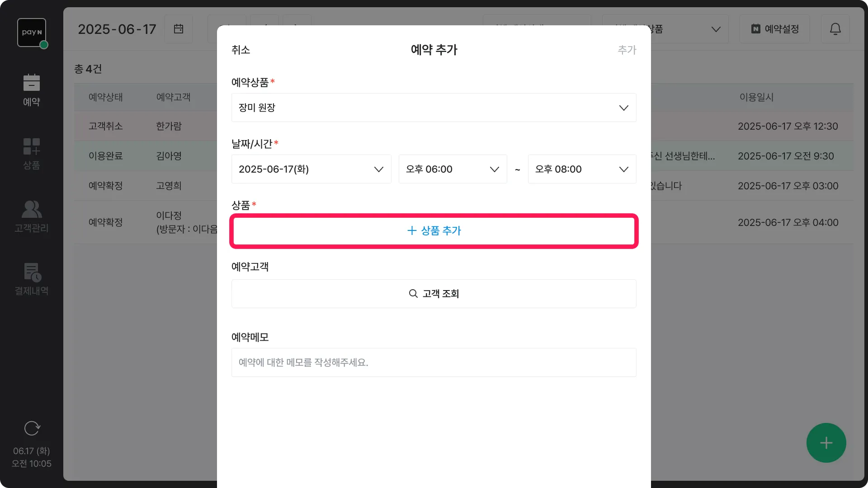Click the 상품 추가 button

pyautogui.click(x=434, y=231)
